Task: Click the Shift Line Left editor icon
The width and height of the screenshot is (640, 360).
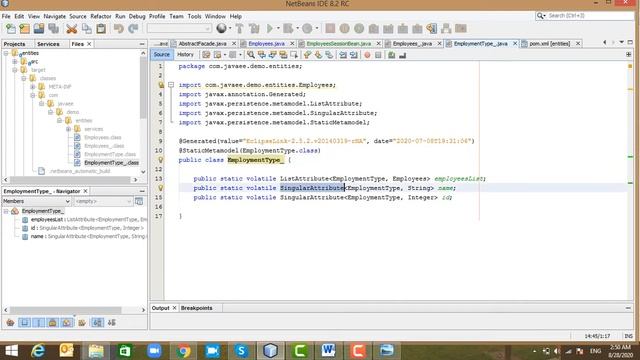Action: click(x=343, y=55)
